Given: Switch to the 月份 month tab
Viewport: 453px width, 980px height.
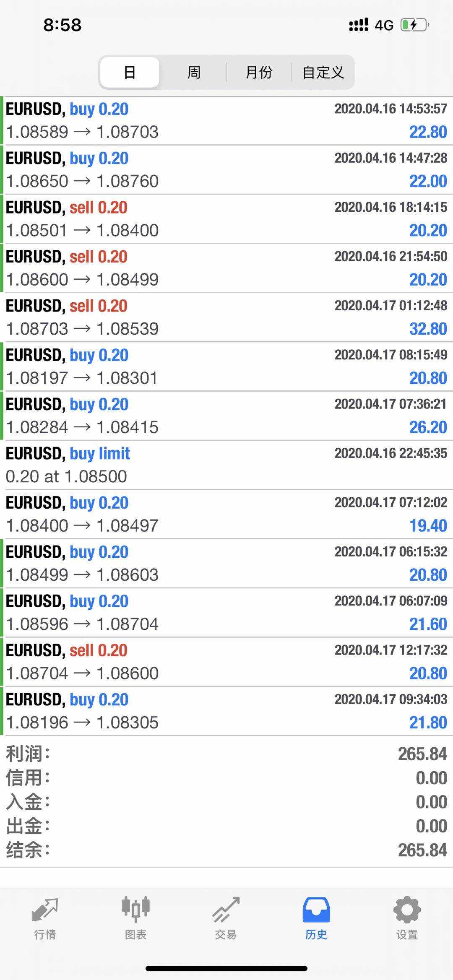Looking at the screenshot, I should [259, 72].
